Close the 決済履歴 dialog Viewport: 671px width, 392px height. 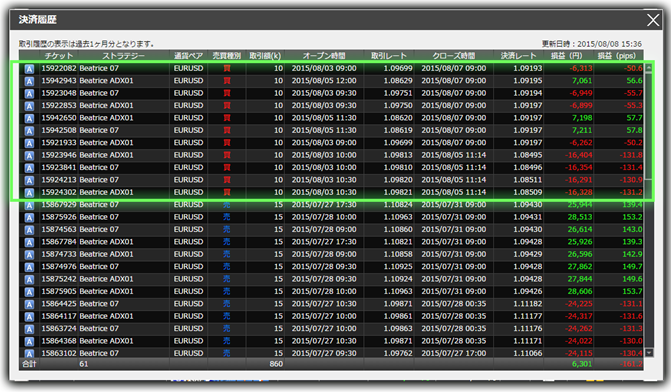click(653, 20)
